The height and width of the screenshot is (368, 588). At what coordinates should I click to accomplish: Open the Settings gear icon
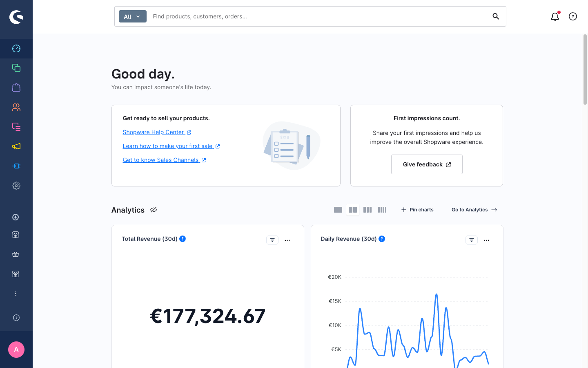click(16, 186)
